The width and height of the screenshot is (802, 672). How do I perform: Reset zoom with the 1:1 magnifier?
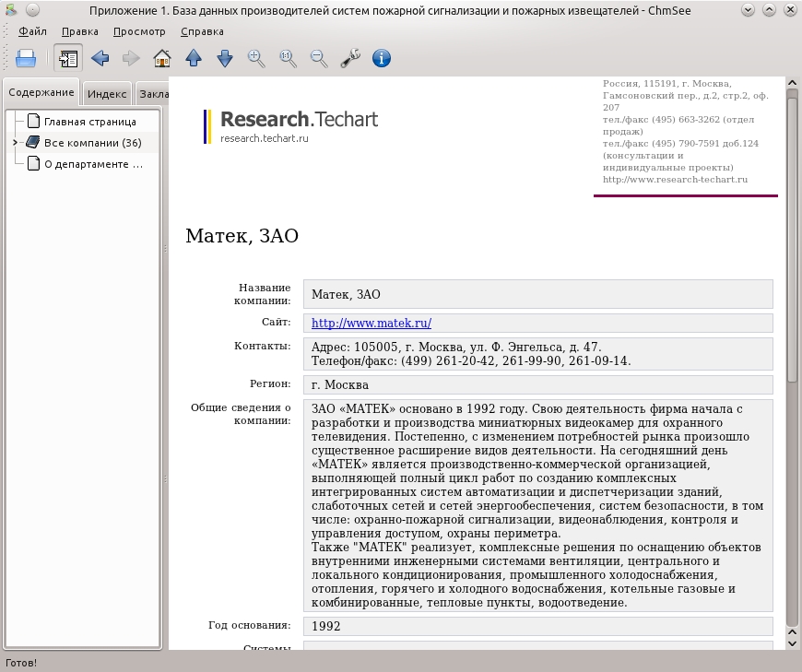point(288,58)
